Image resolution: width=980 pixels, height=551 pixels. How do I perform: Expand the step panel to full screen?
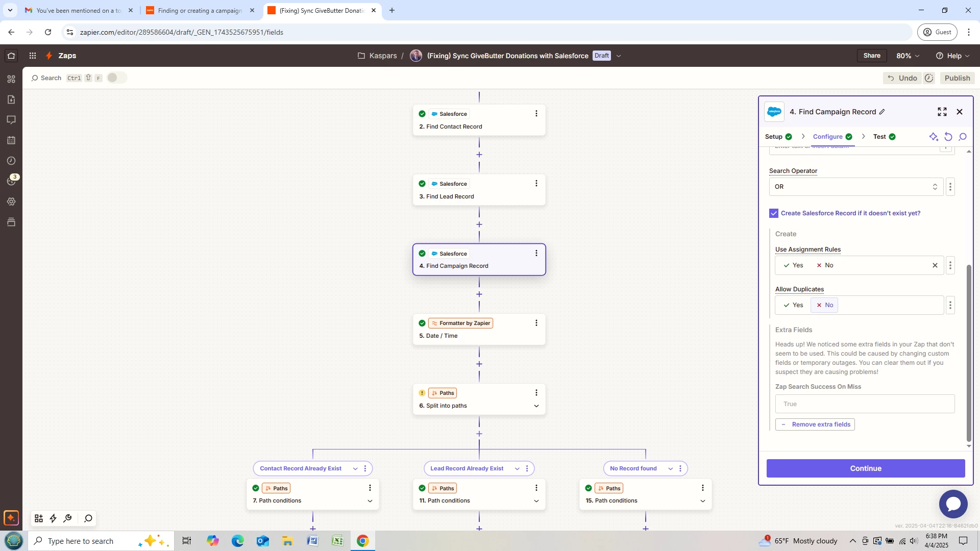click(x=942, y=112)
